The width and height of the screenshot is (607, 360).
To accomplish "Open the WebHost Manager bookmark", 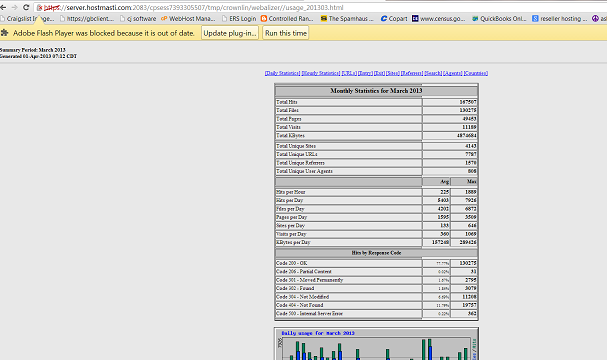I will pos(188,19).
